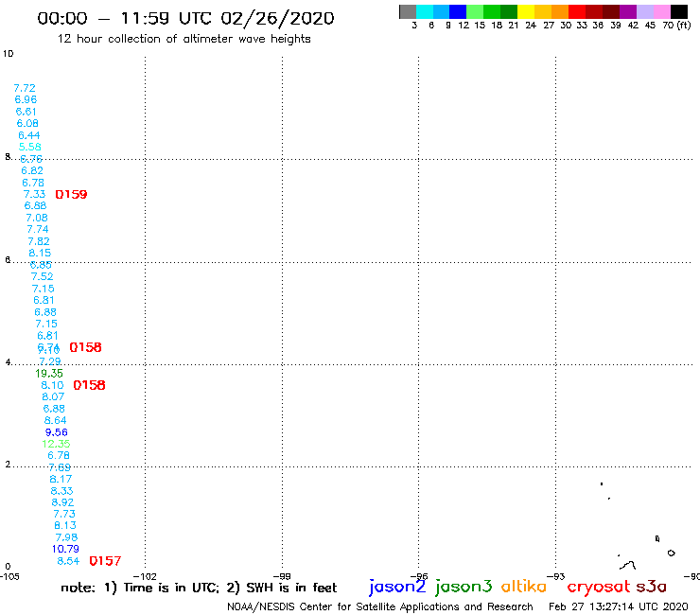Pick the bright red swatch in the legend
This screenshot has width=700, height=615.
point(577,11)
